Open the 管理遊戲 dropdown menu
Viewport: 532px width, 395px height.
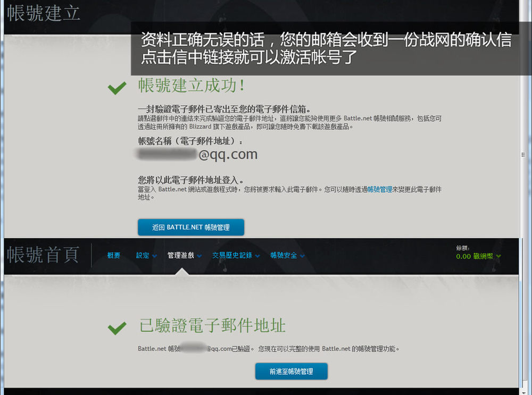point(185,256)
